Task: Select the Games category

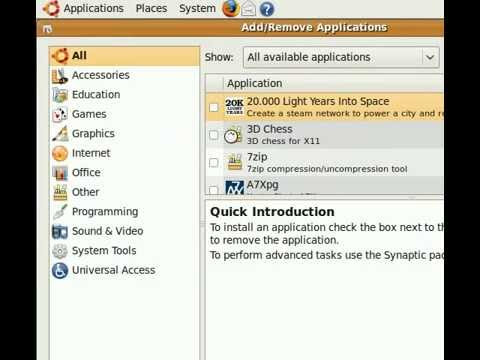Action: pyautogui.click(x=124, y=114)
